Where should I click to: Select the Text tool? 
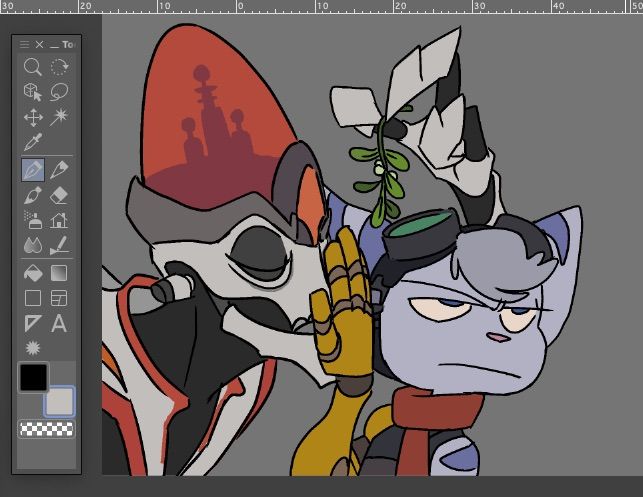pos(59,324)
